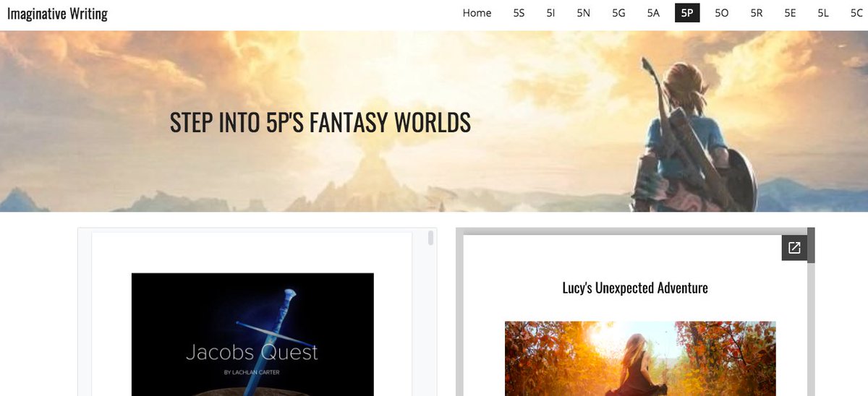This screenshot has height=396, width=868.
Task: Open Lucy's story in a new window icon
Action: pos(794,248)
